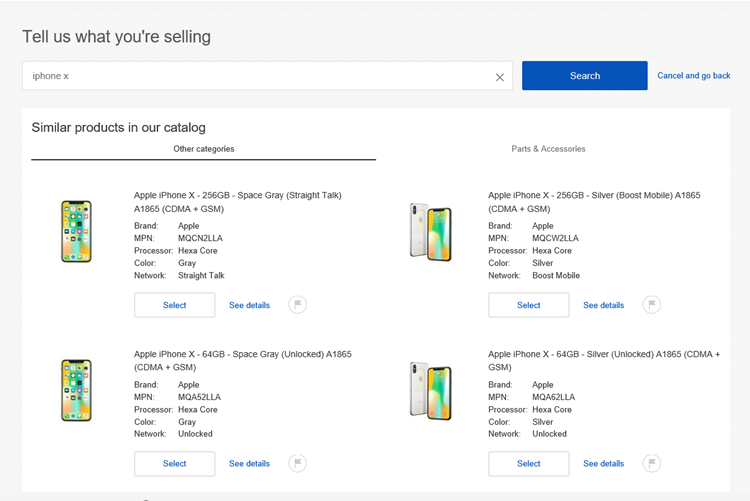Flag the 64GB Space Gray Unlocked listing
The width and height of the screenshot is (750, 501).
pyautogui.click(x=297, y=463)
